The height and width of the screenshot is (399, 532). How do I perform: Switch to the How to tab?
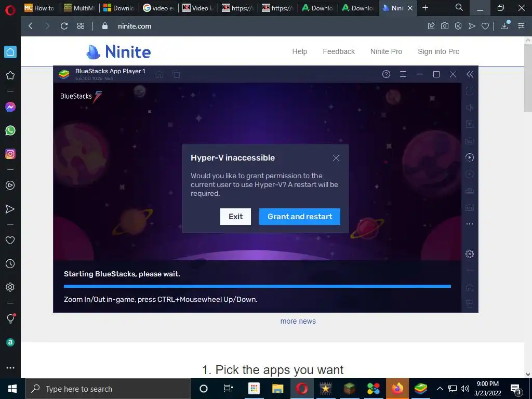coord(39,8)
